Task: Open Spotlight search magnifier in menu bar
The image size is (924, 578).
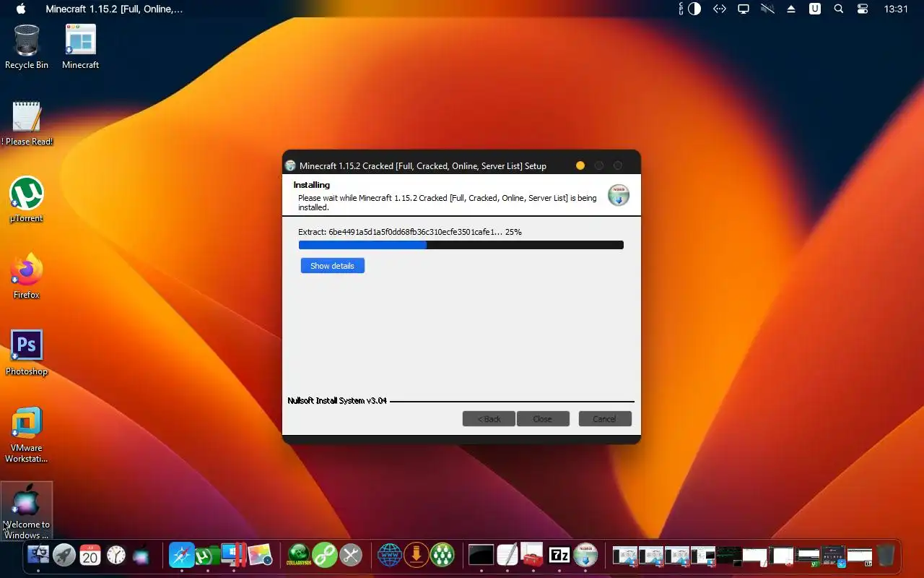Action: coord(839,9)
